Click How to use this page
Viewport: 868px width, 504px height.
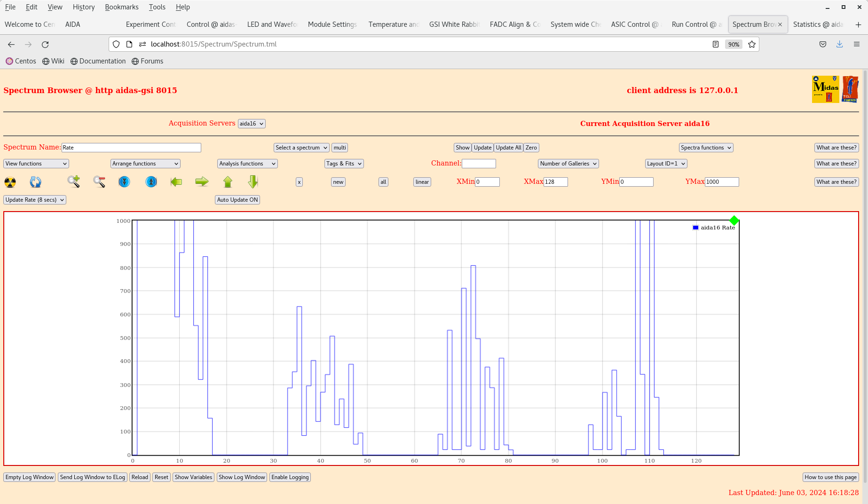click(x=831, y=477)
